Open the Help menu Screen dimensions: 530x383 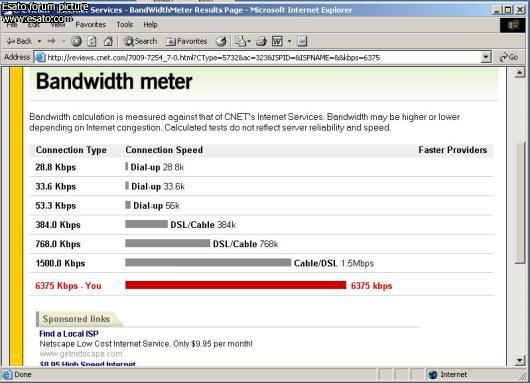[150, 25]
